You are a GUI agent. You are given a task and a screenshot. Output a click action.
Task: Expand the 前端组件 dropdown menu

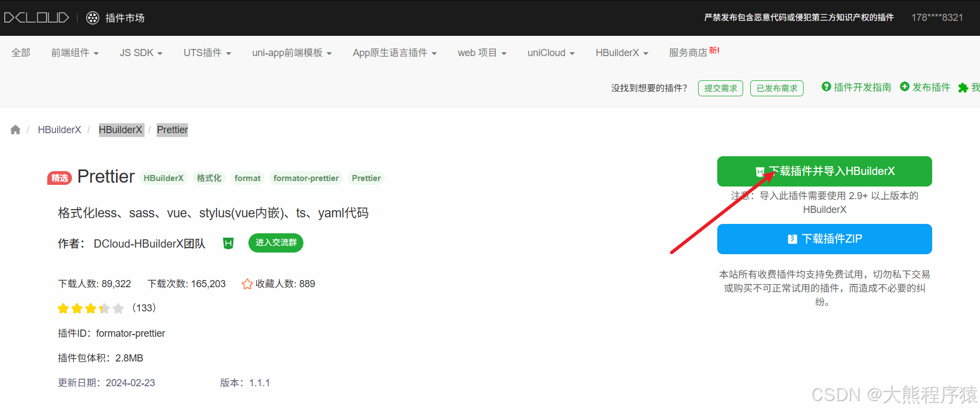(x=75, y=53)
